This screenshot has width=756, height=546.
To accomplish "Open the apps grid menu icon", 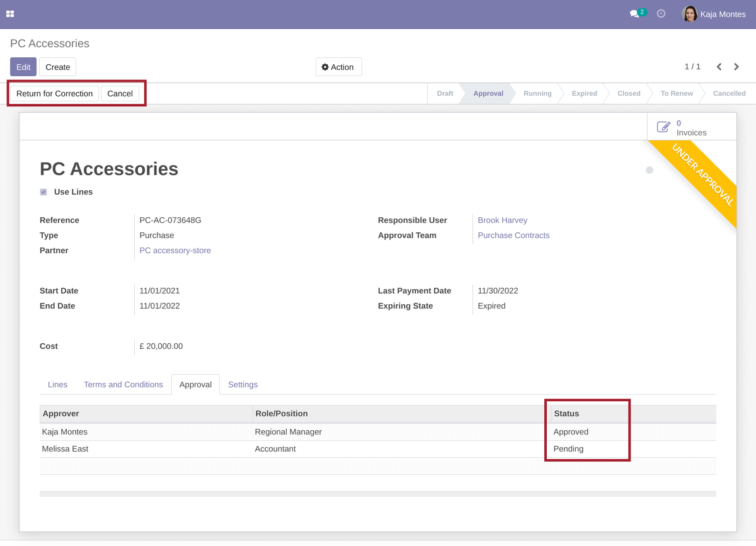I will pos(10,14).
